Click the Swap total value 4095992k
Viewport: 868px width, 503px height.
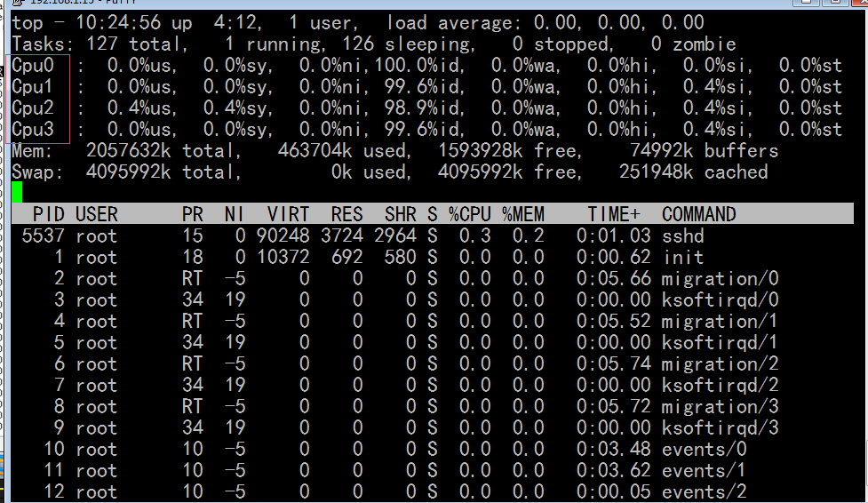coord(129,172)
